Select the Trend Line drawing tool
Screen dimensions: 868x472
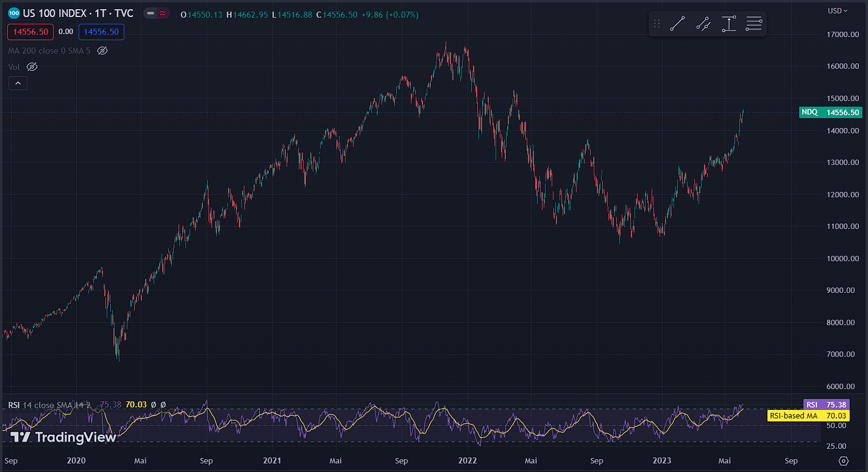tap(677, 24)
